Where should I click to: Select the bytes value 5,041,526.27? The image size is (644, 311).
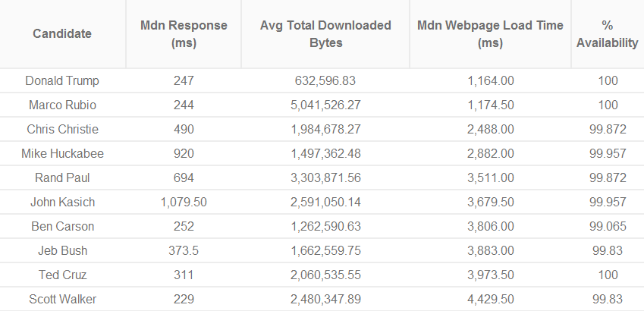click(325, 105)
